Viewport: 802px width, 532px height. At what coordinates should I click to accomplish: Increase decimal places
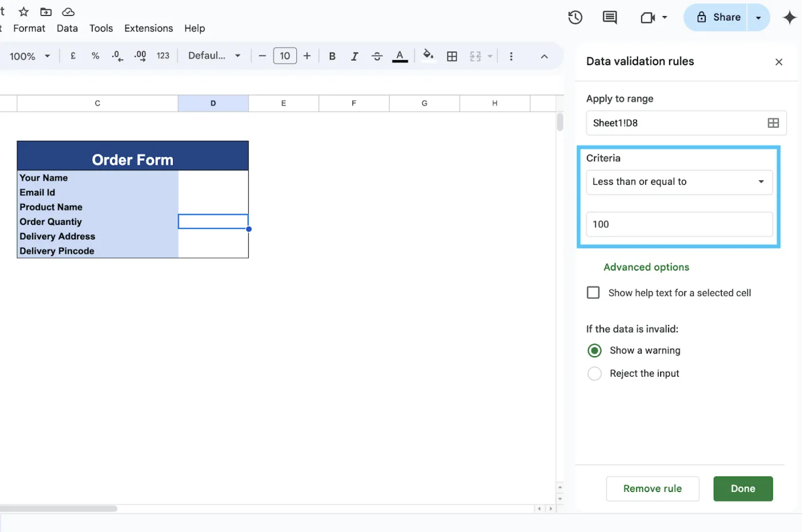139,56
